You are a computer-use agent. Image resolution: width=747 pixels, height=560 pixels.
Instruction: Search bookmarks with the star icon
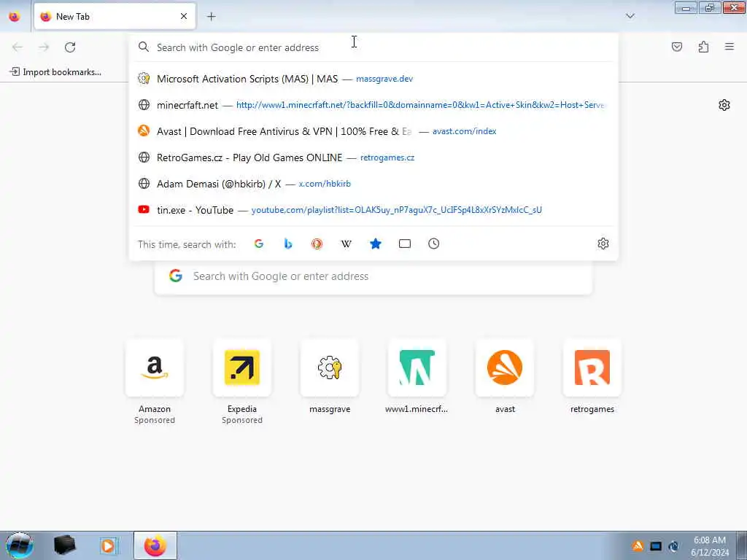[376, 244]
